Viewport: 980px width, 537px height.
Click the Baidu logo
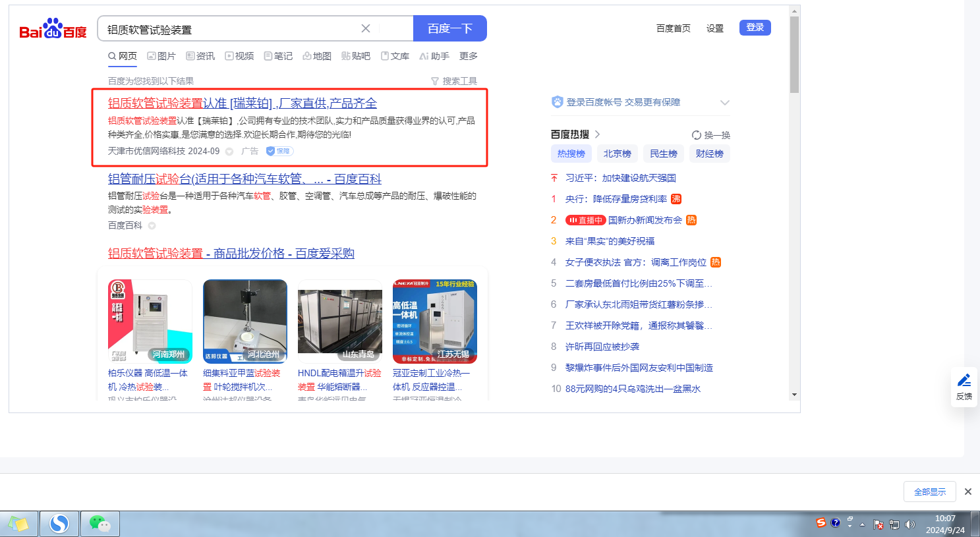[x=53, y=29]
